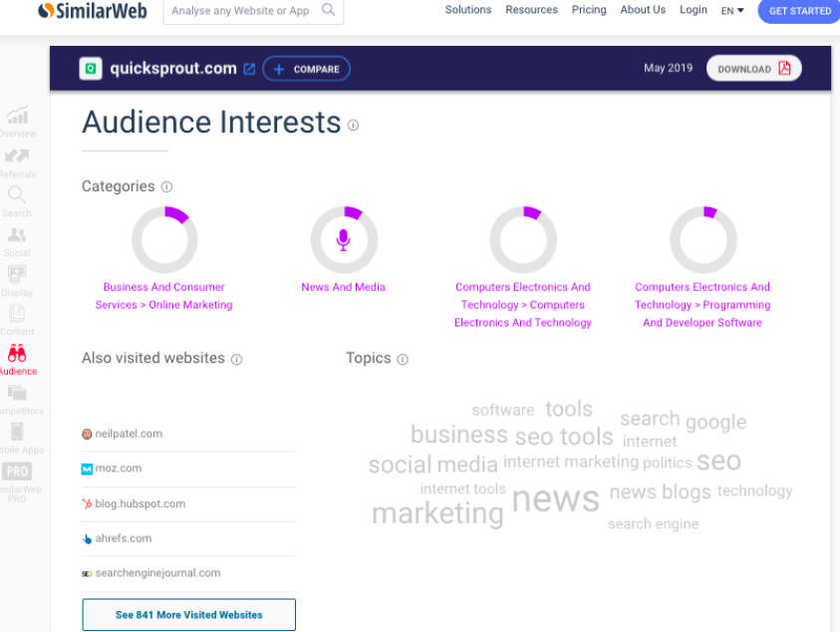Click See 841 More Visited Websites
The width and height of the screenshot is (840, 632).
point(189,615)
